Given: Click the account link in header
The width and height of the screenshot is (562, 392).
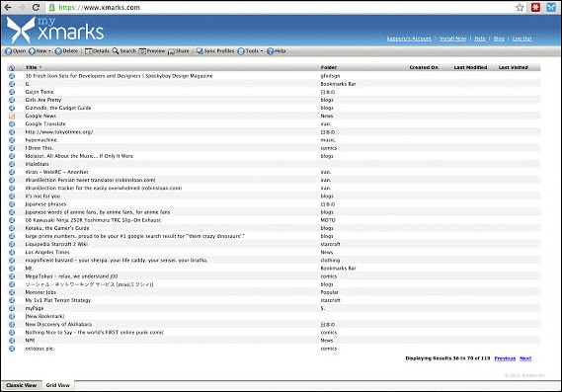Looking at the screenshot, I should [x=409, y=39].
